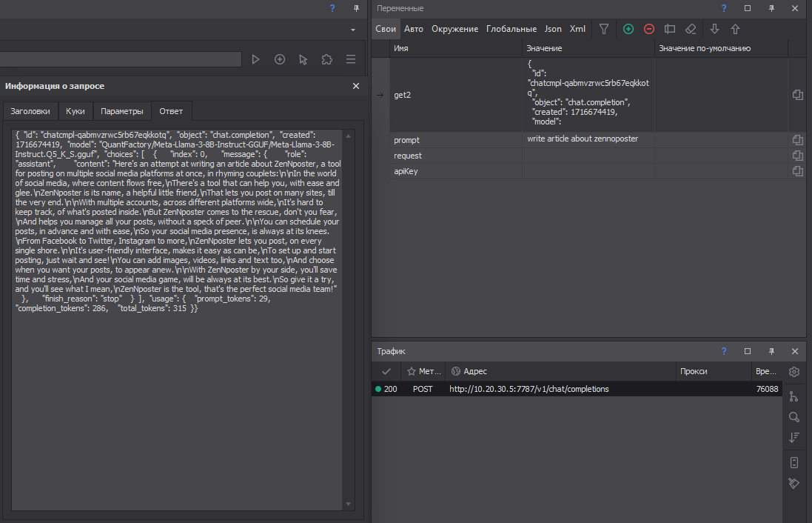
Task: Click the search magnifier in the Трафик sidebar
Action: click(x=794, y=417)
